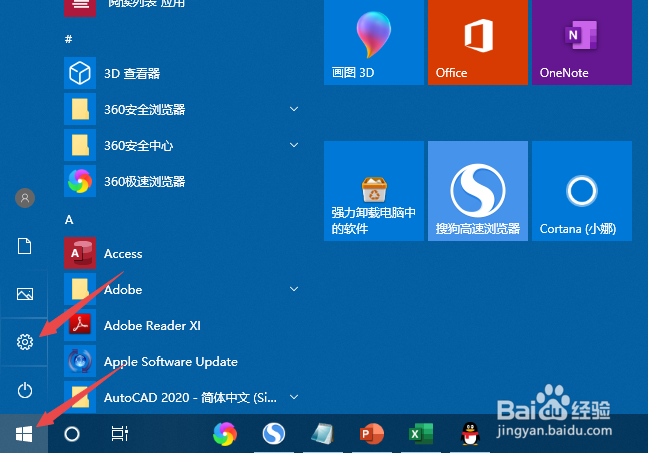Open the Settings gear icon
The image size is (648, 453).
(x=25, y=342)
